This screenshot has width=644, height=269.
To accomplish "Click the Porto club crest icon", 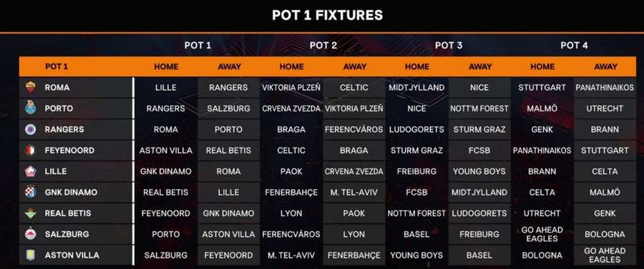I will [x=30, y=109].
